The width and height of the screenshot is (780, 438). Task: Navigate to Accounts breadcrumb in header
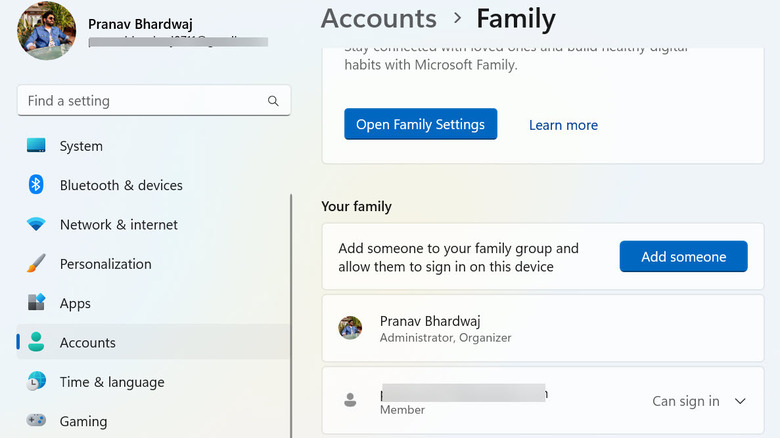[378, 18]
